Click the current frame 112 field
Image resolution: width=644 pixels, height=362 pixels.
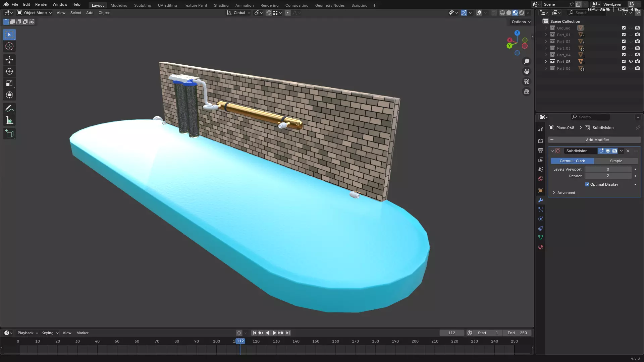click(x=452, y=333)
